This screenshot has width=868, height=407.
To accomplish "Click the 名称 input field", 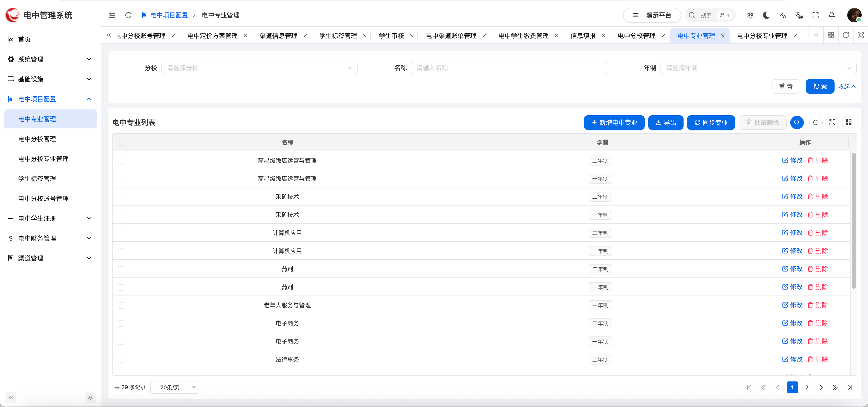I will (509, 68).
